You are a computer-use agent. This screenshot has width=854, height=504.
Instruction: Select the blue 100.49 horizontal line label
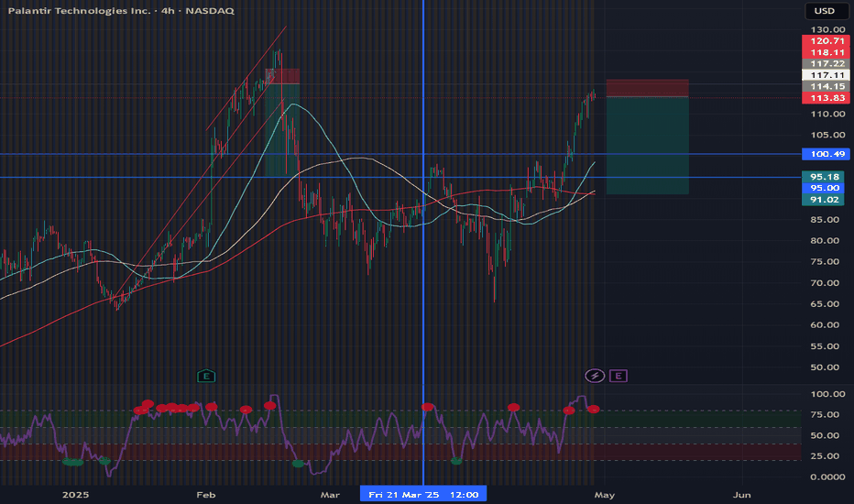click(x=827, y=154)
